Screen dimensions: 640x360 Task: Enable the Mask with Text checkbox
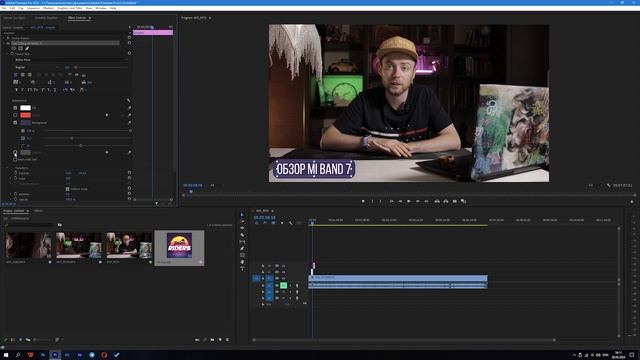(15, 159)
